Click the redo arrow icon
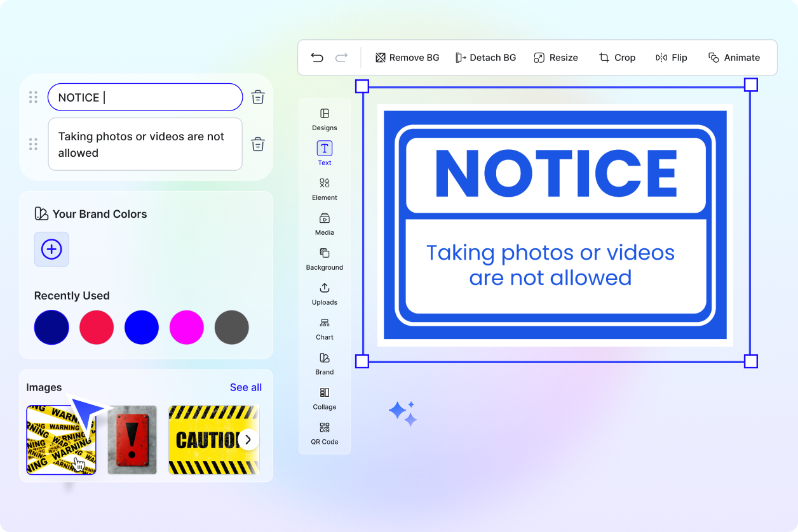Image resolution: width=798 pixels, height=532 pixels. 341,58
